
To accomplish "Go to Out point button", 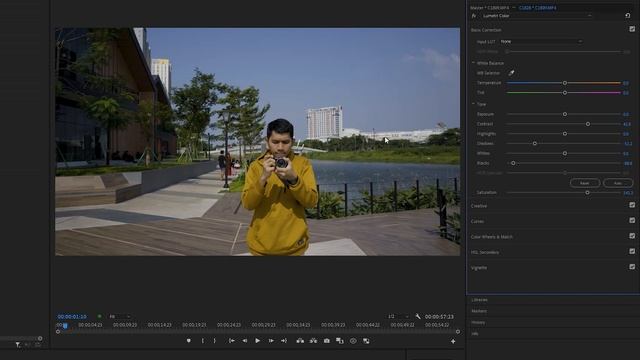I will click(x=284, y=341).
